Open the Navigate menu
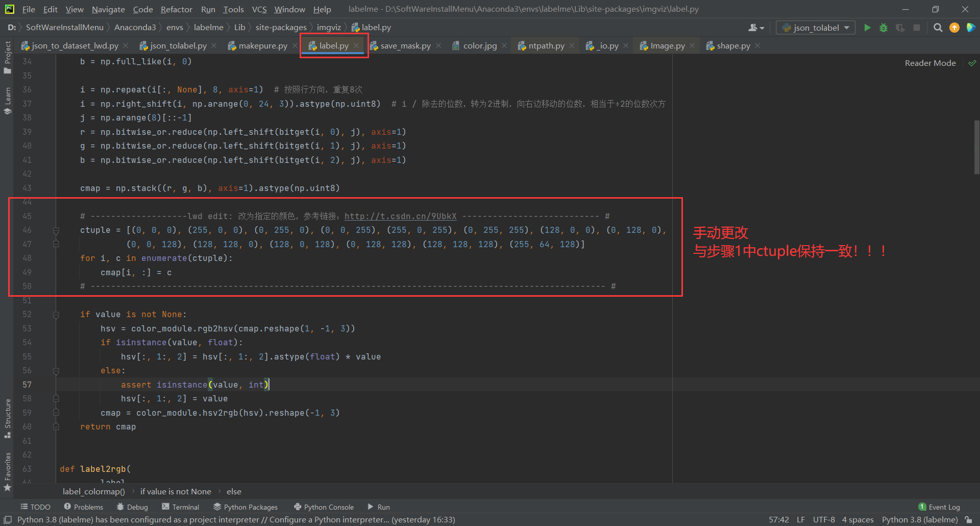Viewport: 980px width, 526px height. click(108, 9)
